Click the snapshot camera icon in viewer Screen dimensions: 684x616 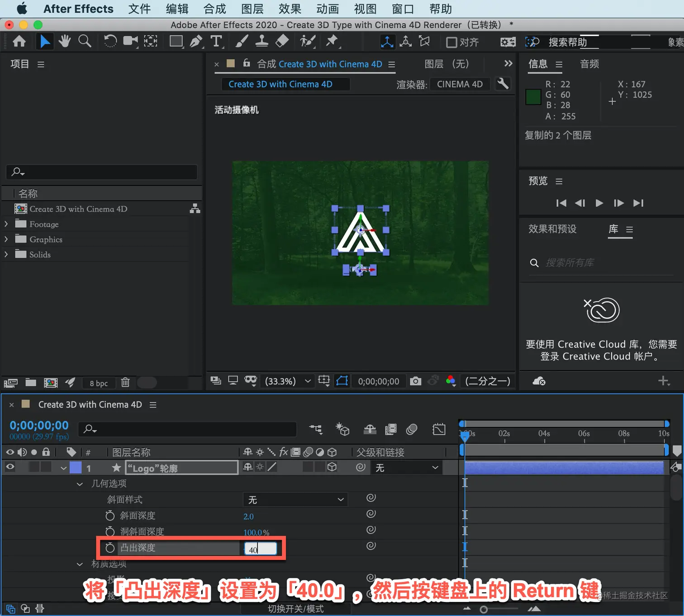click(415, 381)
